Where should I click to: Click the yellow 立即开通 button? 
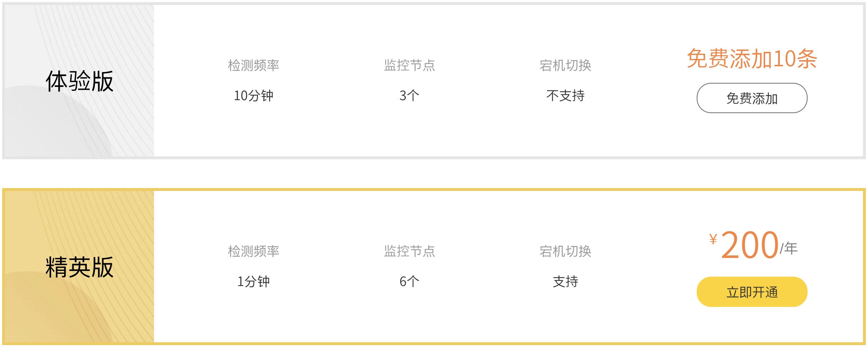pos(752,292)
